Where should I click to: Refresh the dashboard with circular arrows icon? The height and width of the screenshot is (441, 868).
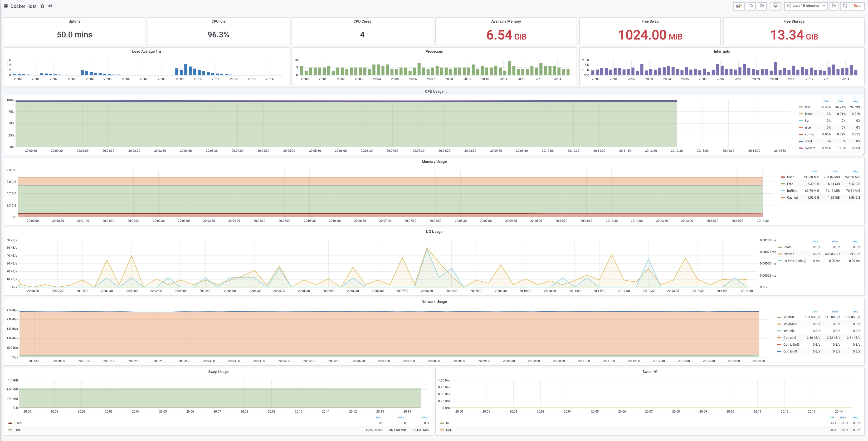click(x=845, y=6)
